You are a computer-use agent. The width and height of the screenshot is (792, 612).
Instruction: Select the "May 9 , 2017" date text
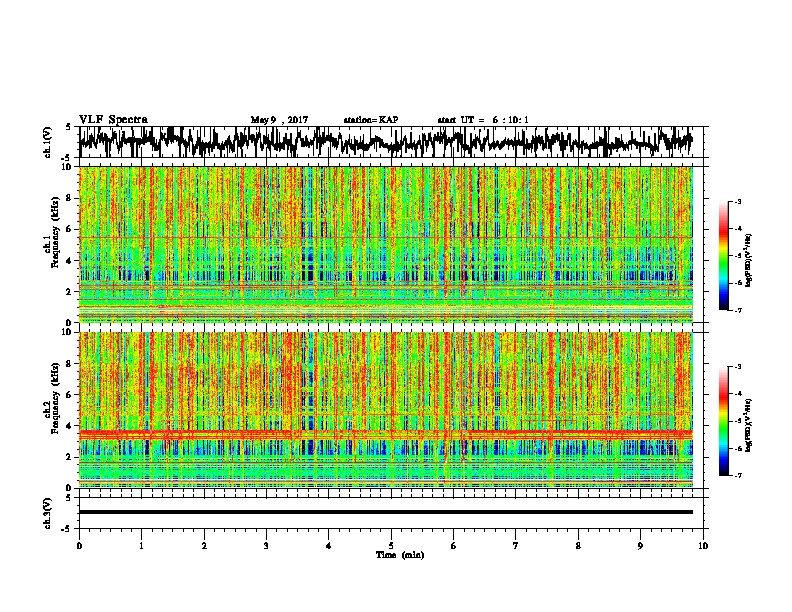pyautogui.click(x=279, y=120)
